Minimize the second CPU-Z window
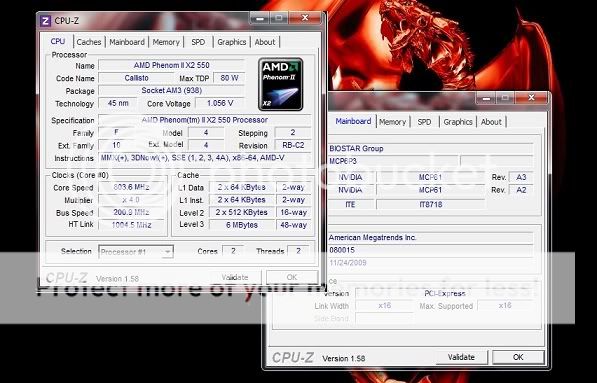 tap(486, 98)
